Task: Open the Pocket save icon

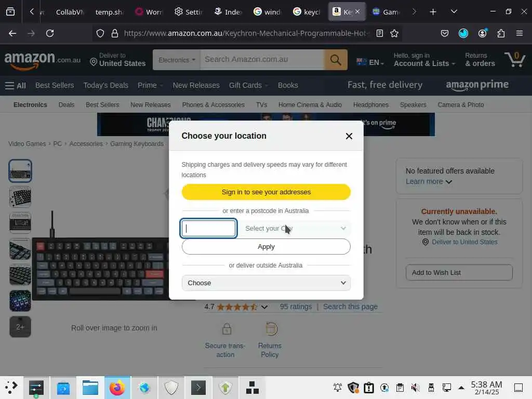Action: 445,33
